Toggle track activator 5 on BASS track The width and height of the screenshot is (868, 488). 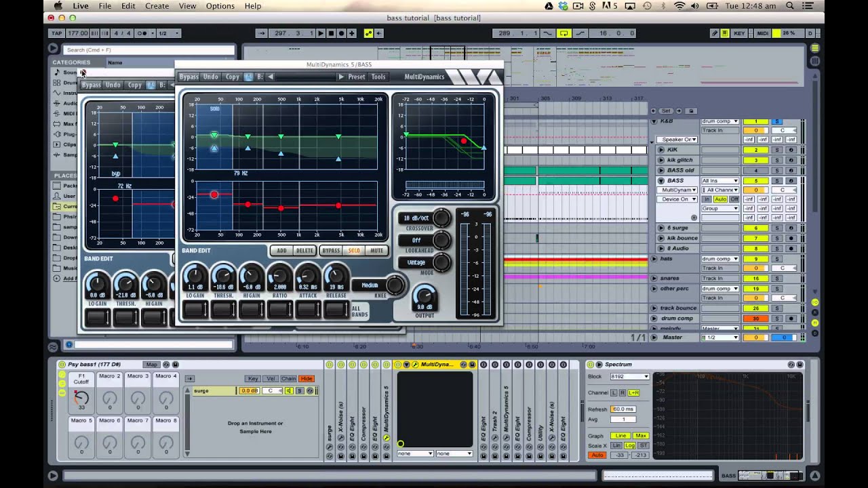pos(755,181)
